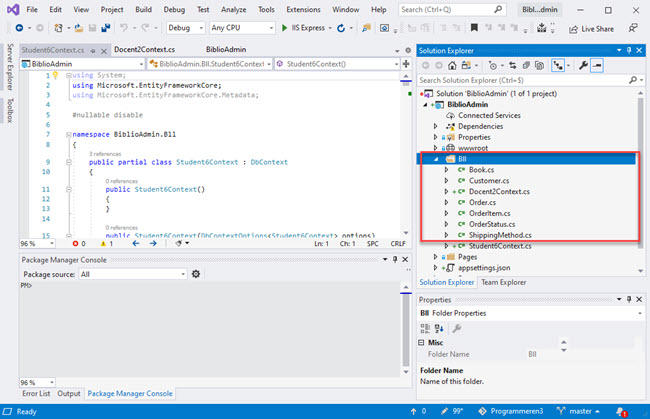The width and height of the screenshot is (650, 419).
Task: Click the Navigate Backward toolbar arrow
Action: pos(19,28)
